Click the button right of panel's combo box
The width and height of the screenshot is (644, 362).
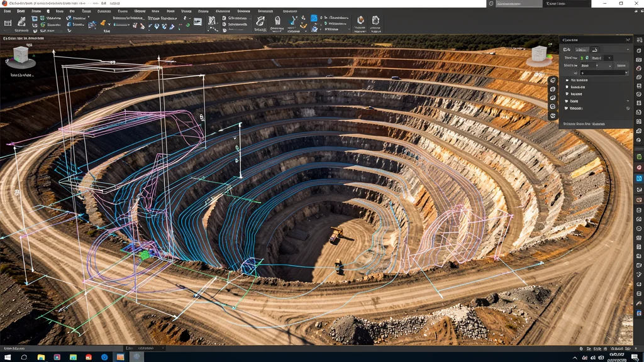click(x=621, y=65)
